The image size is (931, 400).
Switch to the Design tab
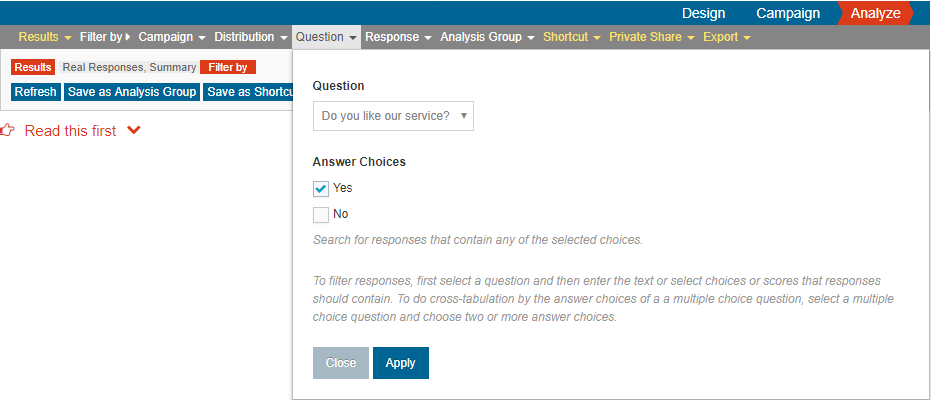point(704,13)
